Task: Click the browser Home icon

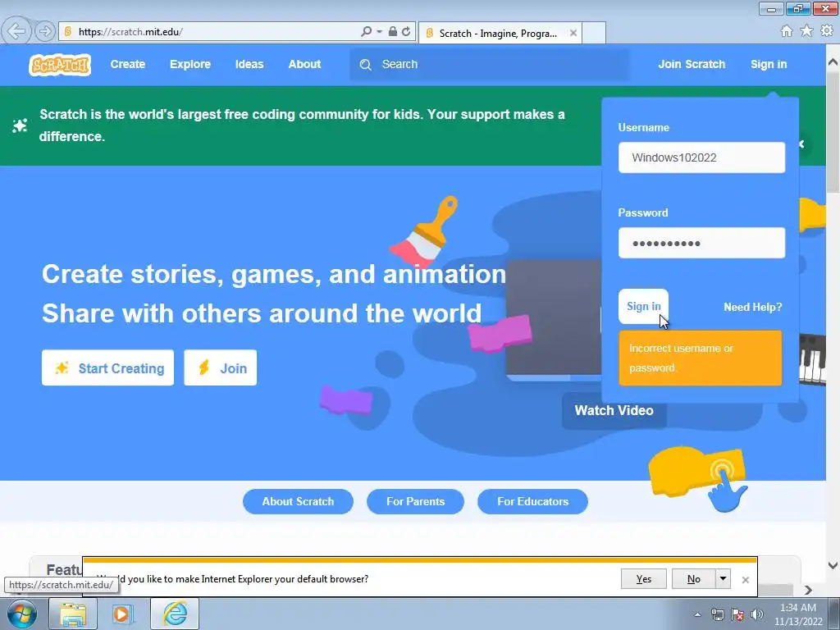Action: pyautogui.click(x=787, y=31)
